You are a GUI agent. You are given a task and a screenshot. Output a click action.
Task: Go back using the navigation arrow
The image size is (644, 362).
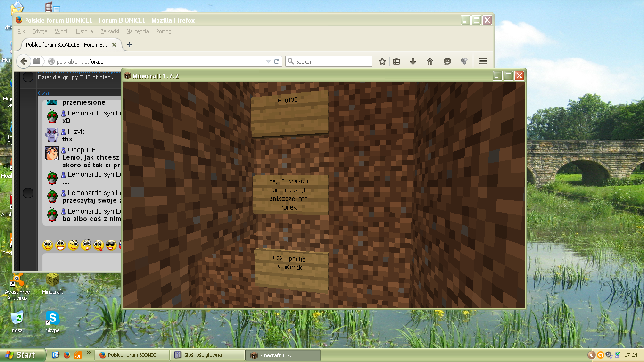(23, 61)
